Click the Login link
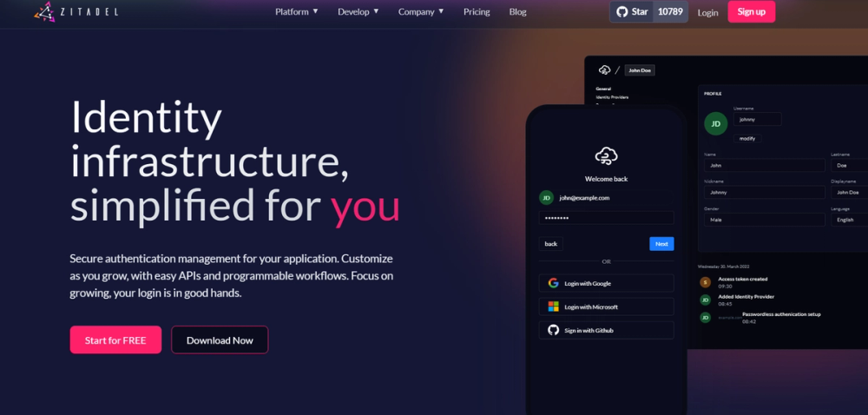The height and width of the screenshot is (415, 868). (707, 12)
